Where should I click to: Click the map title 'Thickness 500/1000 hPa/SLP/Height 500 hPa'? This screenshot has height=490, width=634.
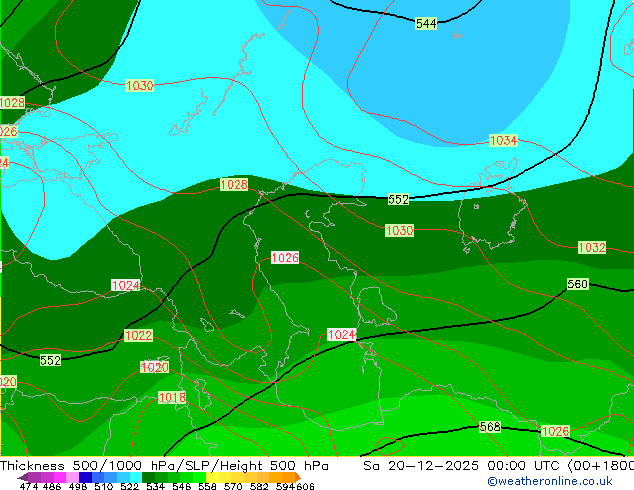(164, 466)
